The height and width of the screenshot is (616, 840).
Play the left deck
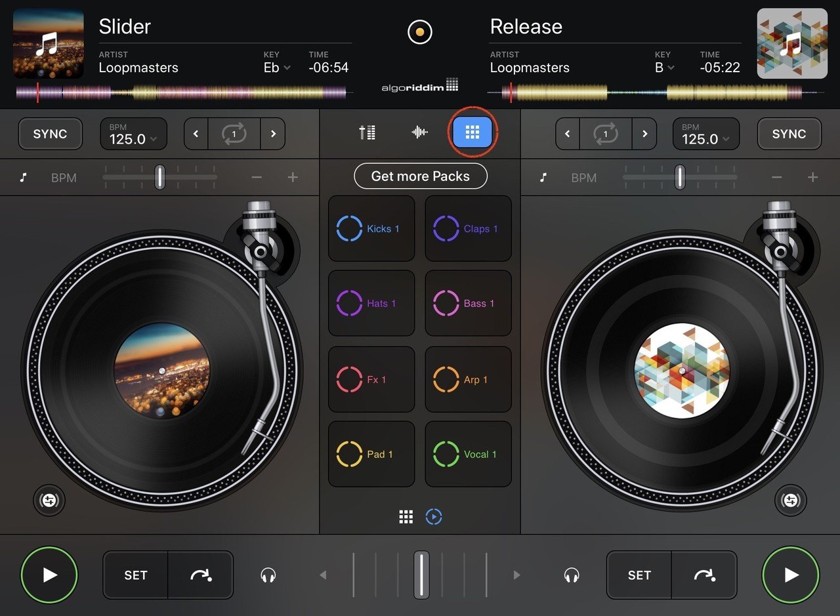tap(49, 575)
